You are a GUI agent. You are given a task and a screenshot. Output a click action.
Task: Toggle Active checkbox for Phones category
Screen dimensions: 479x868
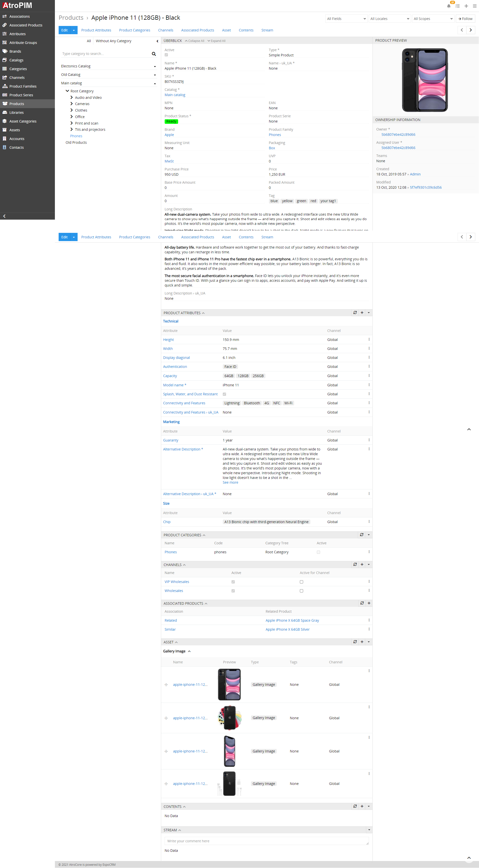click(318, 552)
